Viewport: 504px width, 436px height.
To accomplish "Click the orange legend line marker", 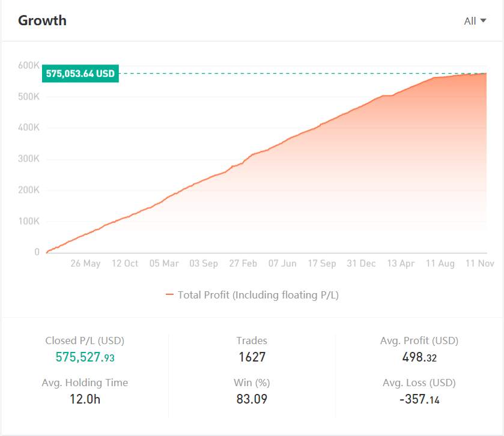I will (169, 294).
